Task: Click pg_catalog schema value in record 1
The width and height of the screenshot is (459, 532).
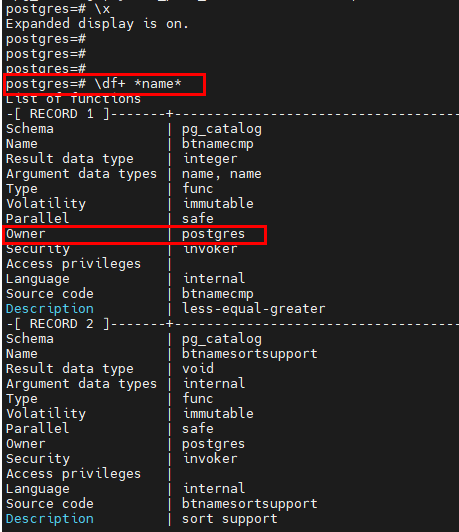Action: coord(222,129)
